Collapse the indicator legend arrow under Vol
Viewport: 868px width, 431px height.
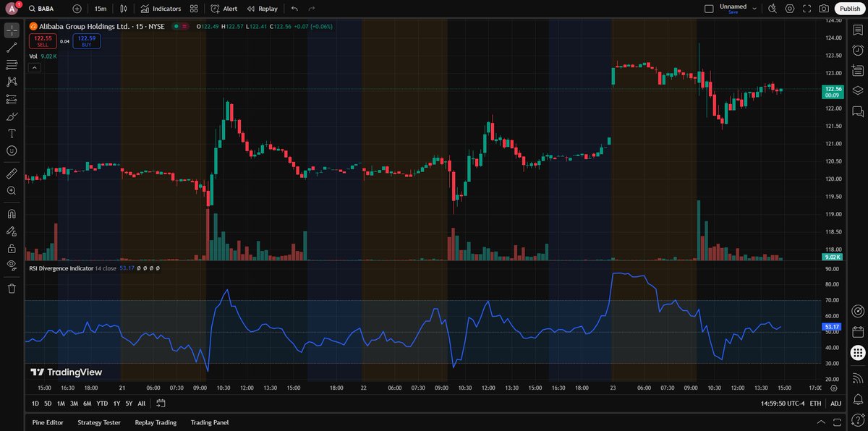35,67
